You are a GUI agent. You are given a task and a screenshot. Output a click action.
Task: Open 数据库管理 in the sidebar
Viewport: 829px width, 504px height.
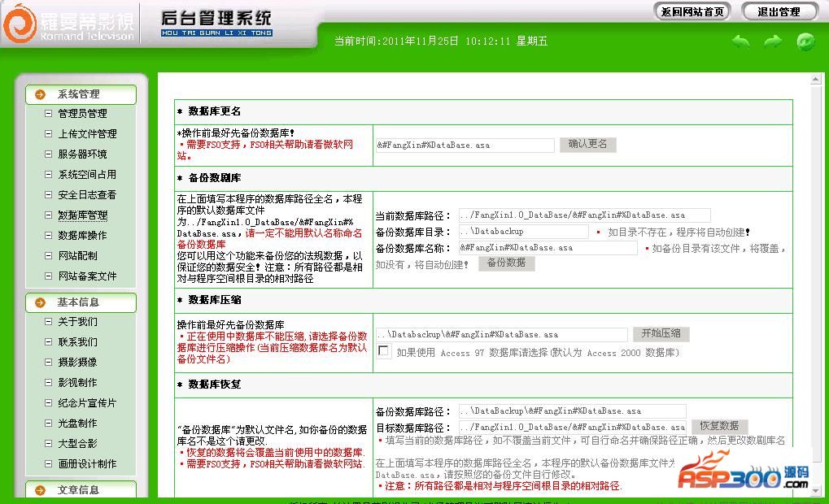tap(82, 215)
